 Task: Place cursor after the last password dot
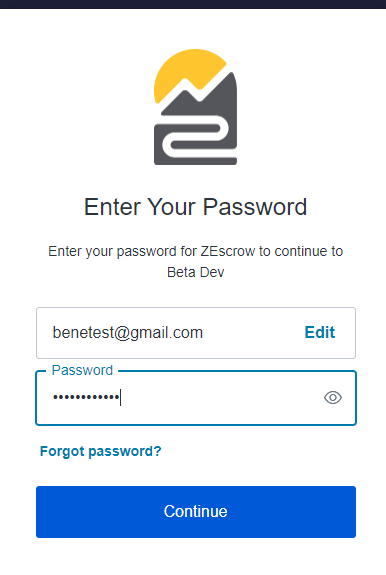point(120,398)
